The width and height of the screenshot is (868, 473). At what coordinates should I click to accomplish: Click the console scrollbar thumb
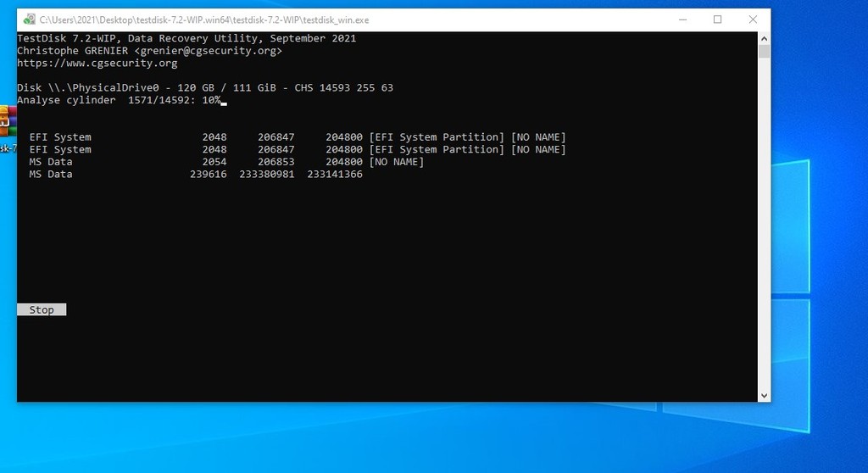(x=764, y=52)
